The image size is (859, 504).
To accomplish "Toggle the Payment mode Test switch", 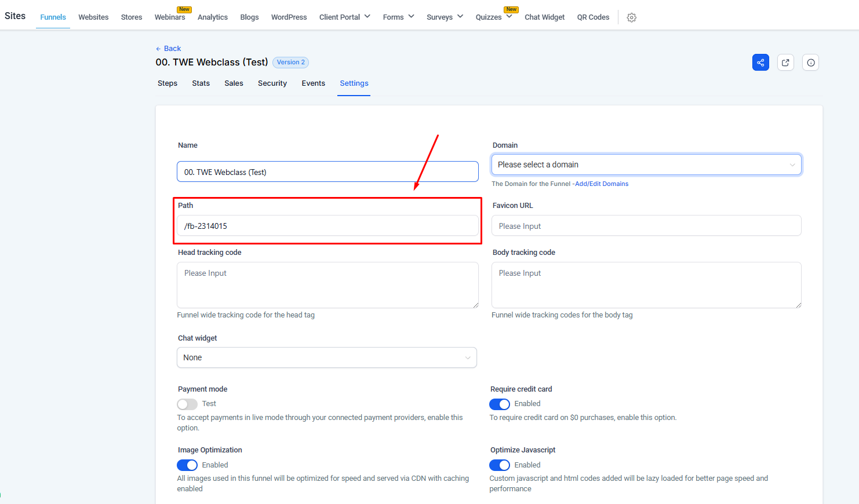I will click(187, 404).
